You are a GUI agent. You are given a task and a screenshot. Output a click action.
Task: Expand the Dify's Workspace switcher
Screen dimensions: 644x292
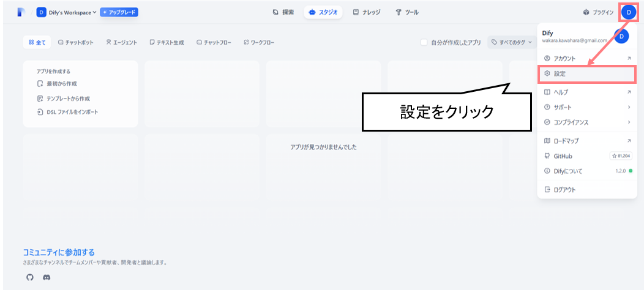click(x=67, y=12)
